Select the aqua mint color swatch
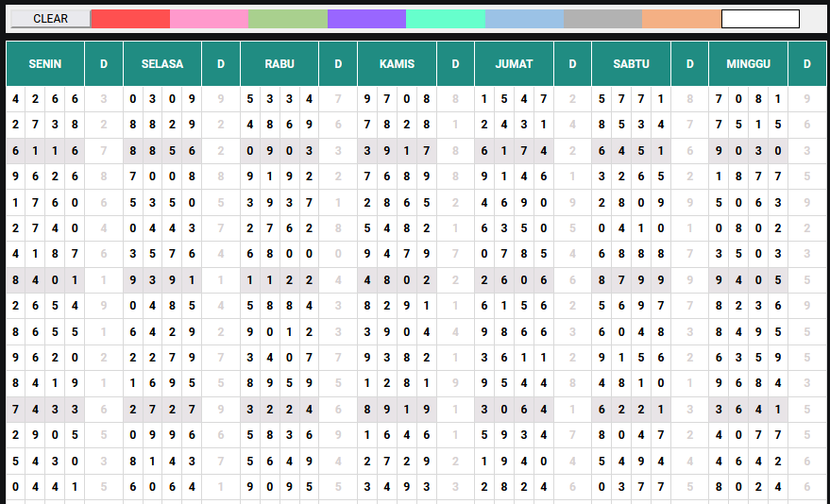Screen dimensions: 830x504 pos(445,19)
